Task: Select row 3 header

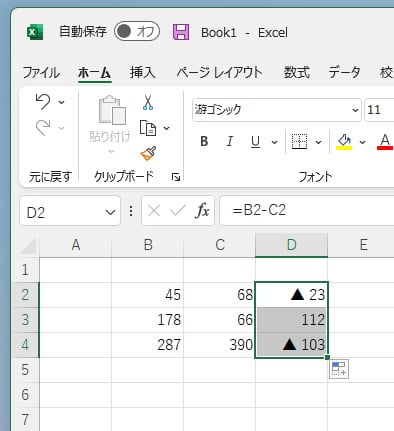Action: click(x=26, y=320)
